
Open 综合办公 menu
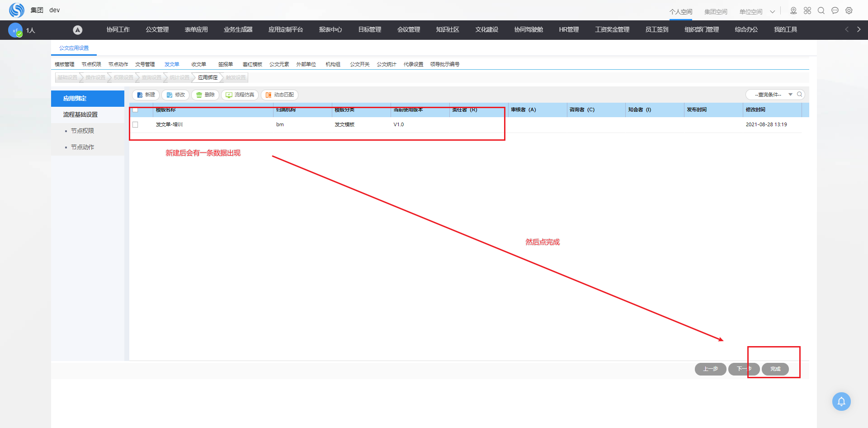[746, 30]
